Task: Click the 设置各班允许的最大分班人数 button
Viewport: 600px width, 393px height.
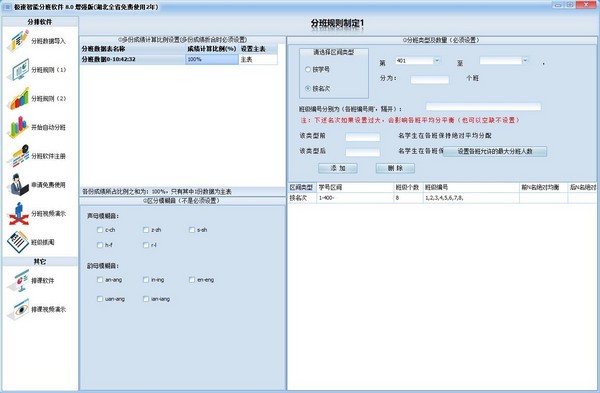Action: 495,151
